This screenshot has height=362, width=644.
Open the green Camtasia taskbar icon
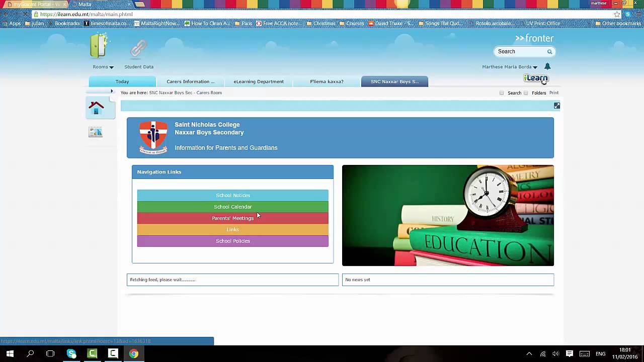point(92,353)
